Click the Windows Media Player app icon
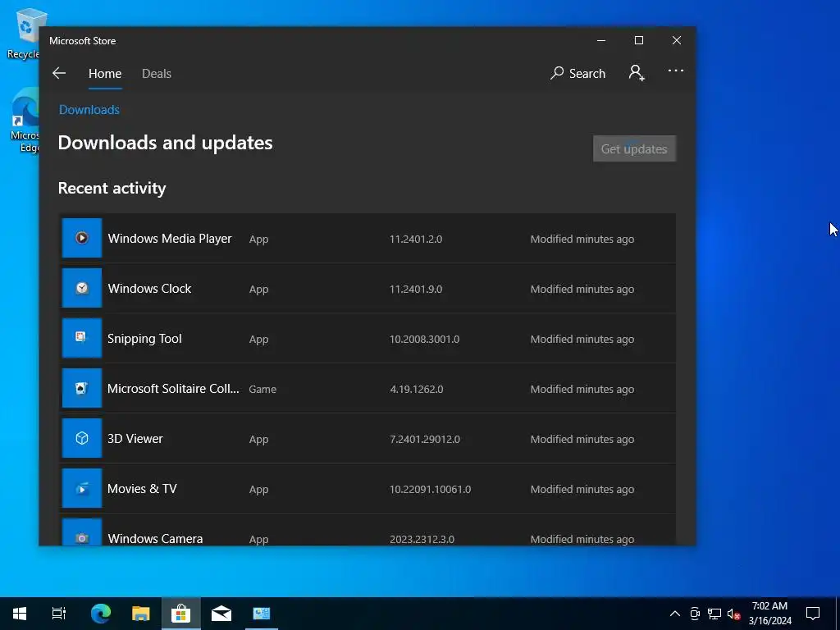Image resolution: width=840 pixels, height=630 pixels. (x=82, y=238)
